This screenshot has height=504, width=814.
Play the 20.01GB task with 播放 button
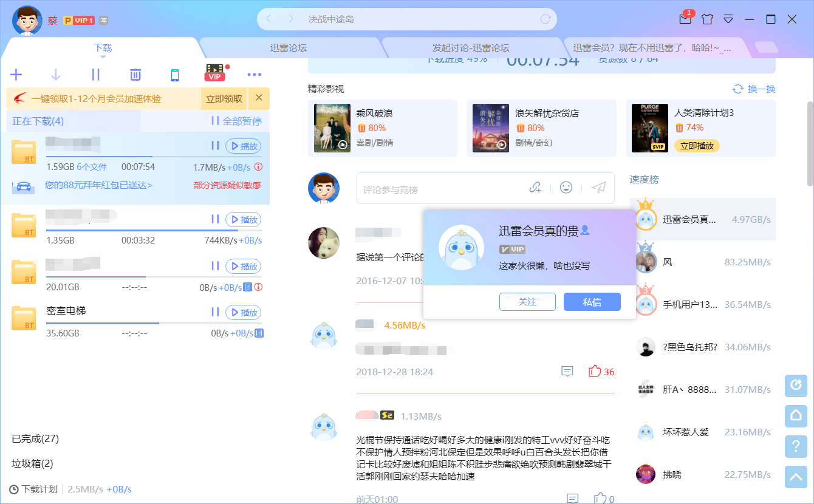pos(243,266)
